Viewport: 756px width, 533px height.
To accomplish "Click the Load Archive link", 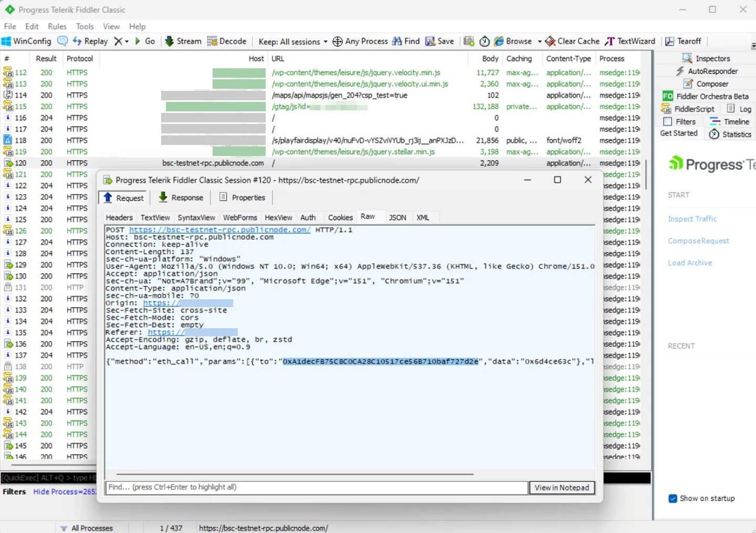I will point(690,263).
